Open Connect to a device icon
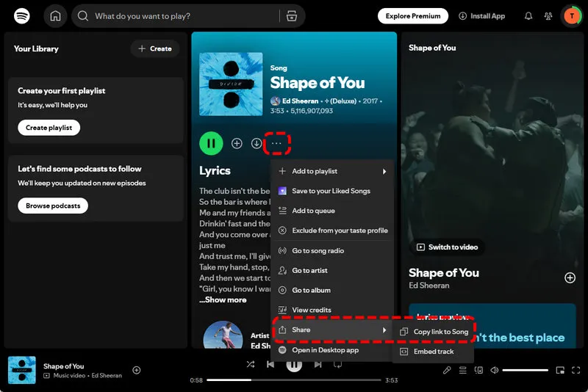588x392 pixels. click(x=478, y=370)
